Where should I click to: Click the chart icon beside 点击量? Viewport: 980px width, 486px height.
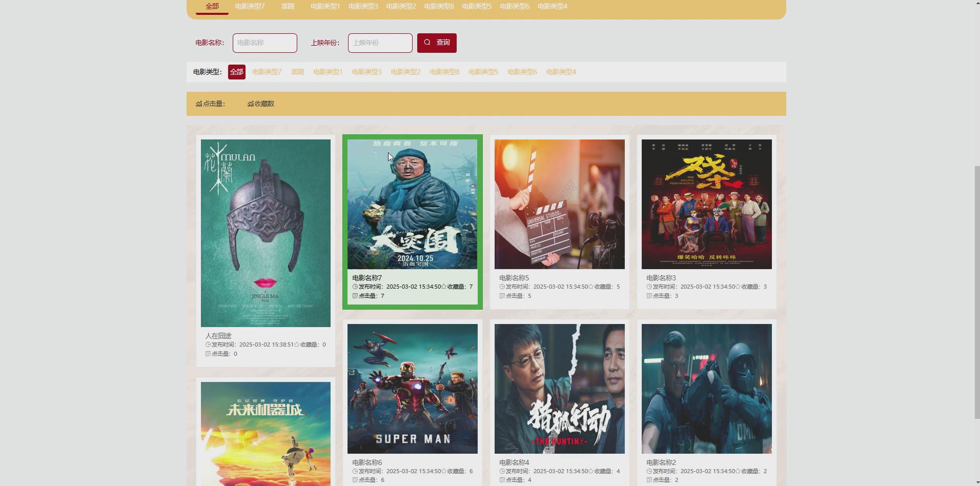click(199, 104)
